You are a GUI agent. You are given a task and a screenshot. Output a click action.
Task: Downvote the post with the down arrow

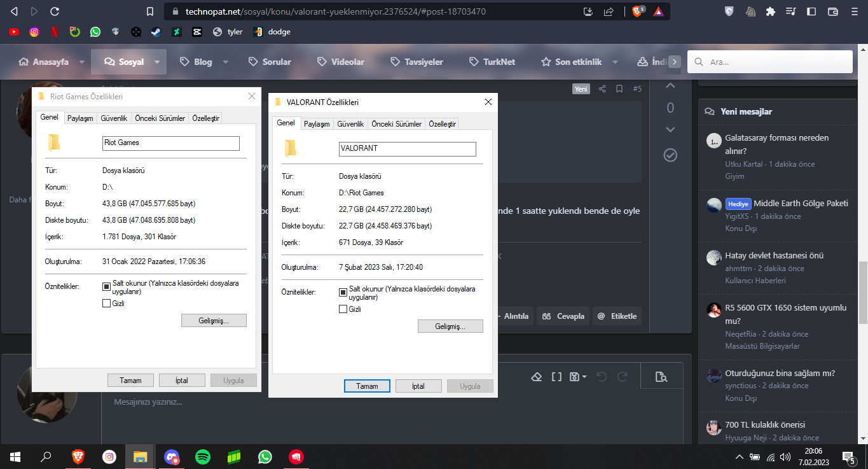670,130
